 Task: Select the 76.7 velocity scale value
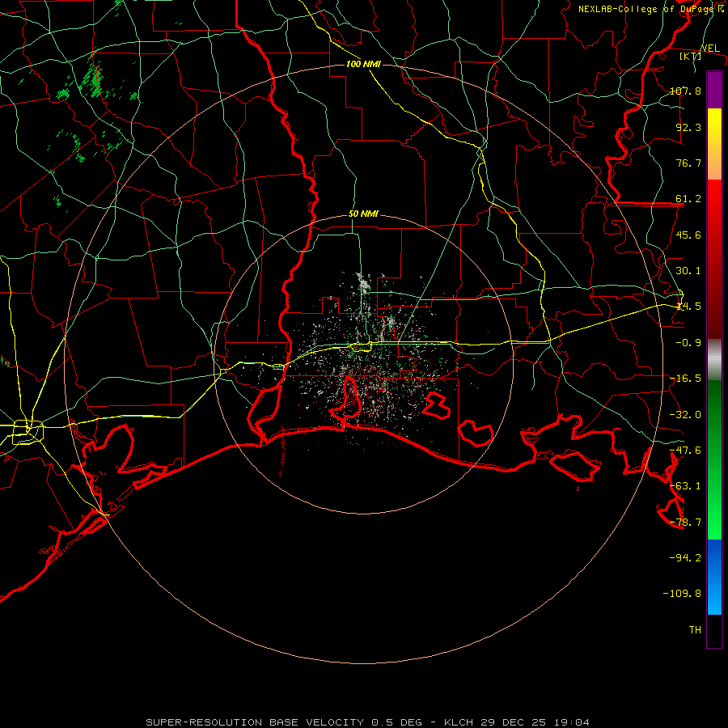(688, 163)
